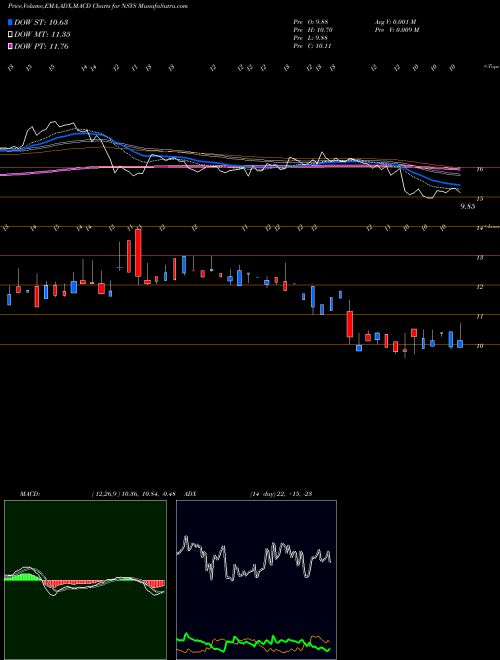This screenshot has height=660, width=500.
Task: Click the 'Pre V: 0.009 M' value
Action: point(396,30)
